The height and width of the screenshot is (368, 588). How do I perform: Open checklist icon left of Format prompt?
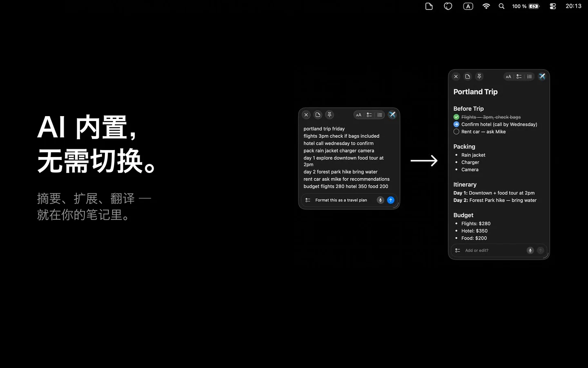point(308,200)
